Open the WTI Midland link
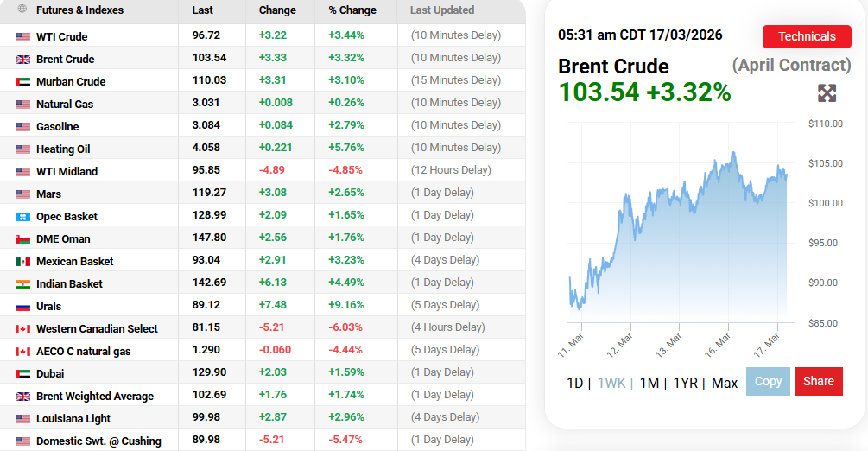The width and height of the screenshot is (868, 451). (x=67, y=172)
